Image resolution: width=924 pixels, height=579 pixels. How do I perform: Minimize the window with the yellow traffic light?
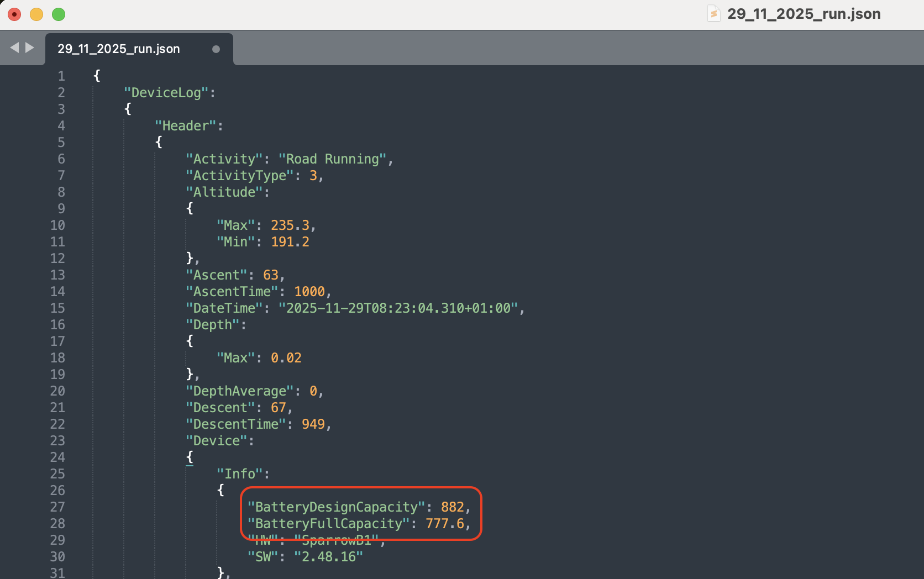36,14
